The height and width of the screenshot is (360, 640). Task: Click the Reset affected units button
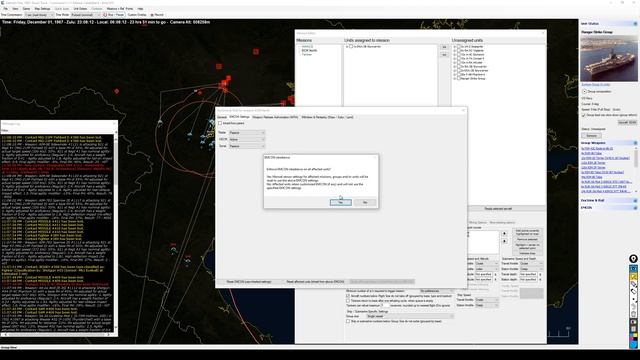tap(315, 282)
